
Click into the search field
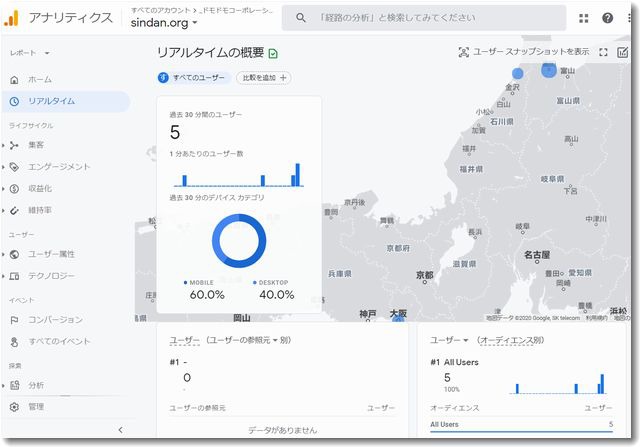[x=424, y=18]
